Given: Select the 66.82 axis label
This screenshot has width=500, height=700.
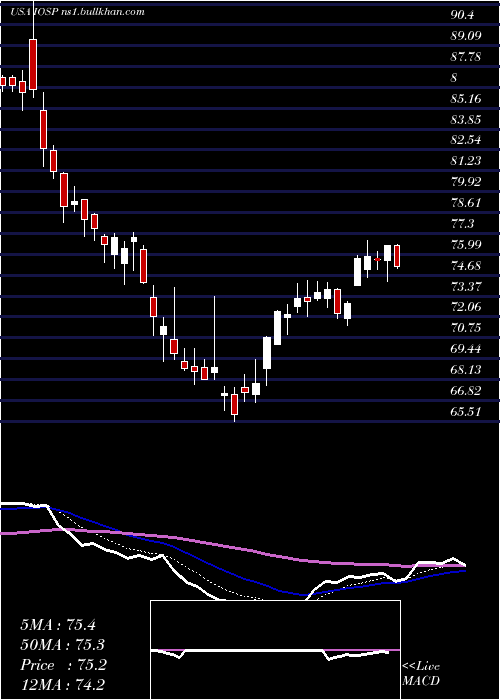Looking at the screenshot, I should [466, 391].
